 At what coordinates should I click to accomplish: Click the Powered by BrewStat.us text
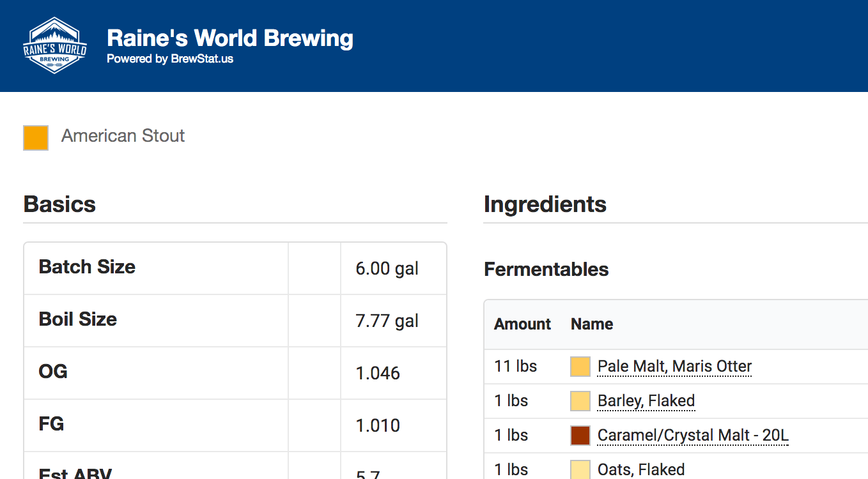pos(170,59)
